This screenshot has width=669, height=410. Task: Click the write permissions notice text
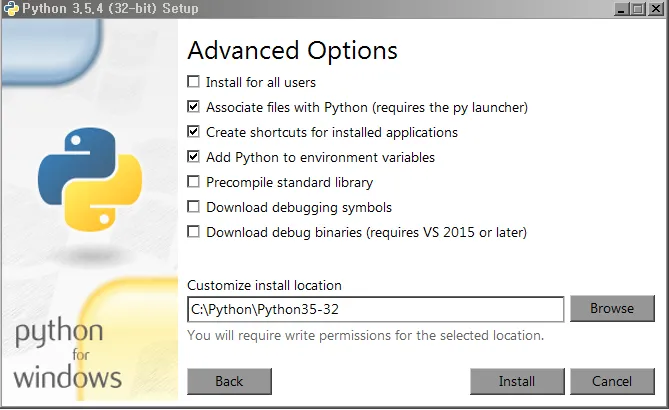tap(366, 335)
